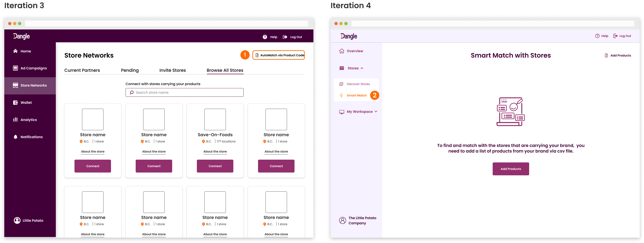Screen dimensions: 644x243
Task: Click the Discover Stores compass icon
Action: 341,84
